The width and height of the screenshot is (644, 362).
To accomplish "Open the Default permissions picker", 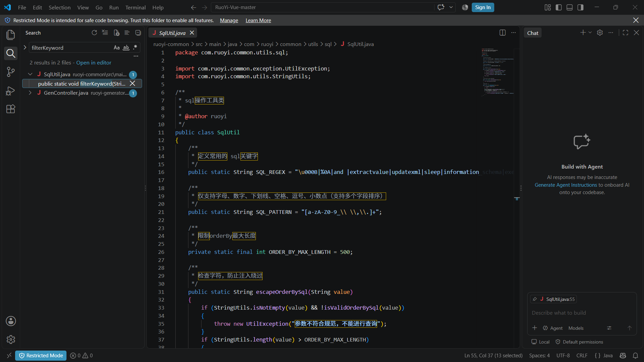I will click(579, 342).
